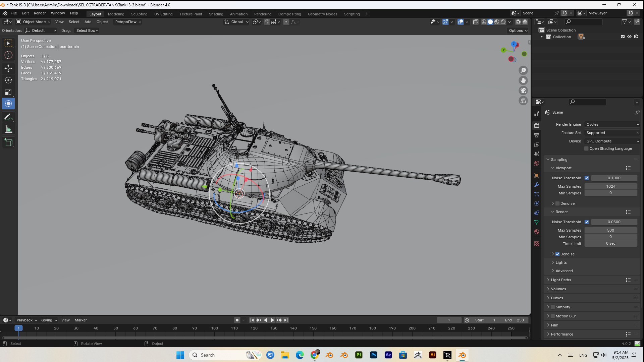
Task: Open the Render menu
Action: [40, 13]
